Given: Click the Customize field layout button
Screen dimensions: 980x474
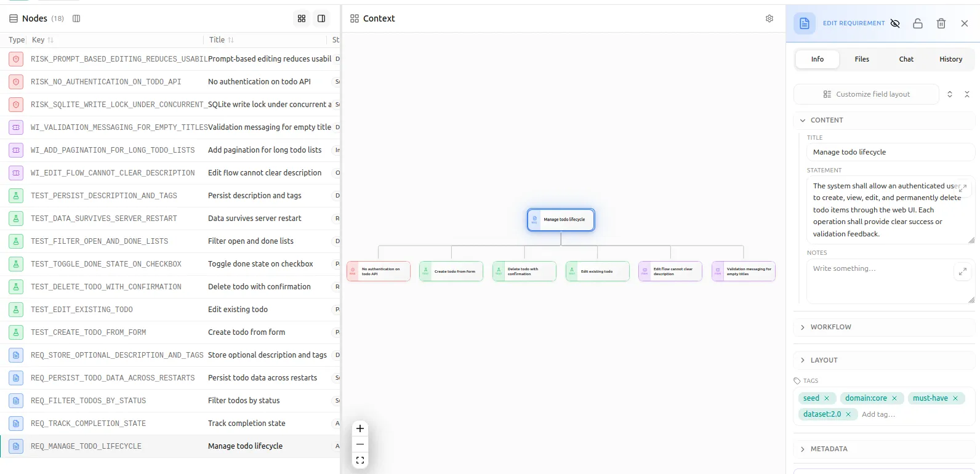Looking at the screenshot, I should coord(866,94).
